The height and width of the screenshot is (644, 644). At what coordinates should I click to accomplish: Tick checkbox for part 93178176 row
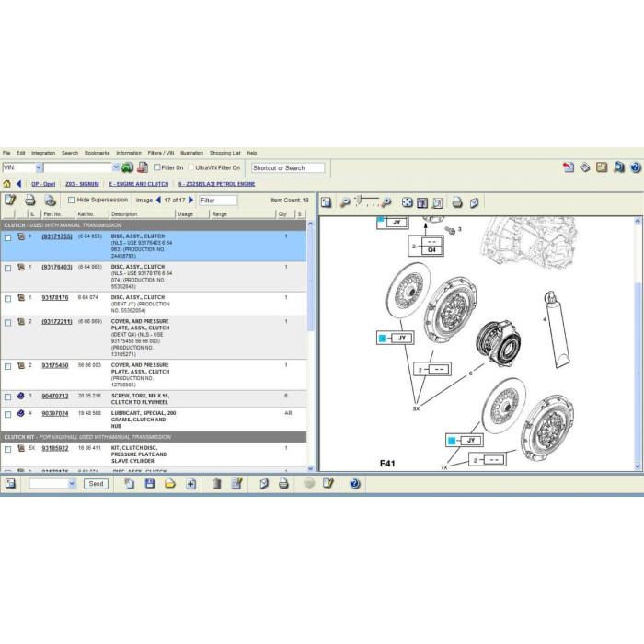(7, 299)
